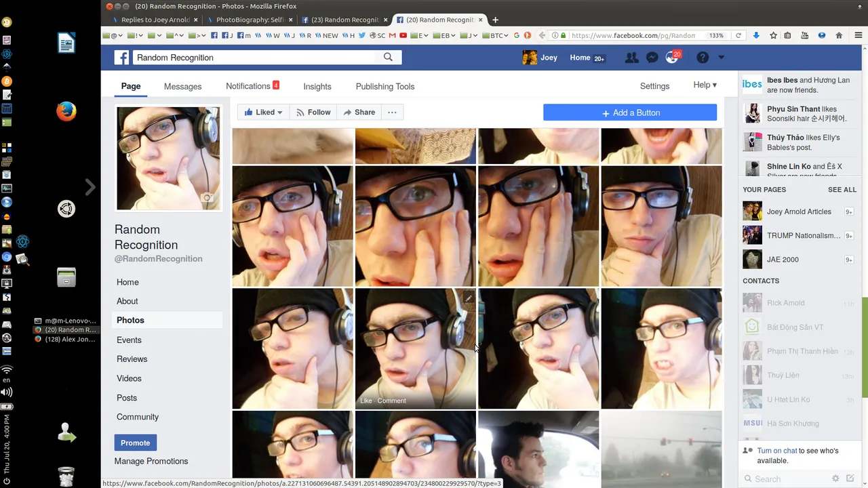The height and width of the screenshot is (488, 868).
Task: Click the blue Promote button
Action: click(x=135, y=443)
